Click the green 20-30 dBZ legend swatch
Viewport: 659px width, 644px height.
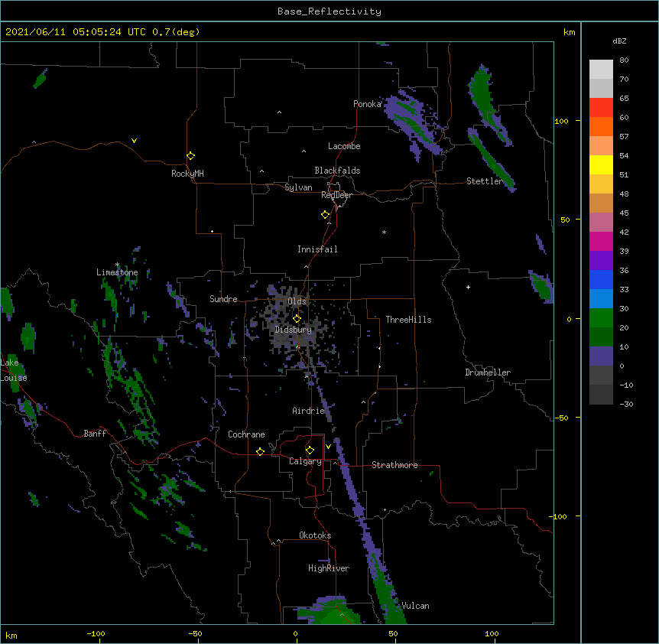coord(601,318)
